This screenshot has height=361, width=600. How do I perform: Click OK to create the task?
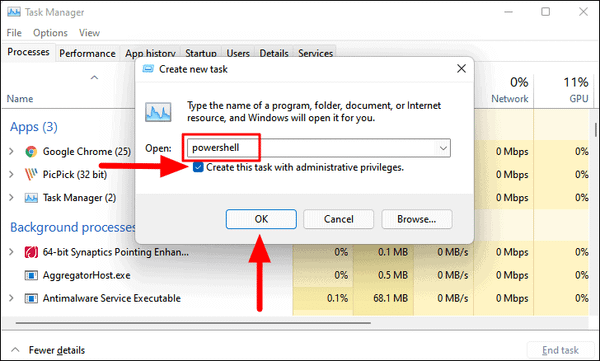click(261, 219)
